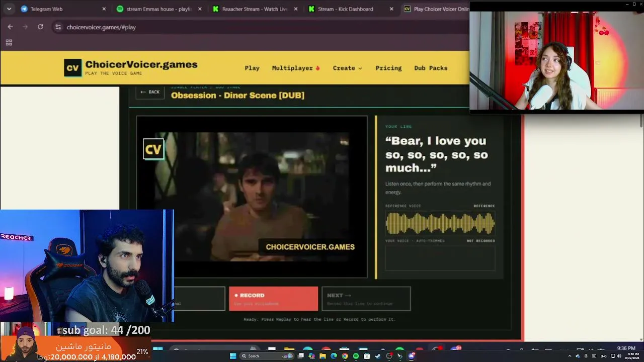Open the Dub Packs page
Screen dimensions: 644x362
pyautogui.click(x=431, y=68)
